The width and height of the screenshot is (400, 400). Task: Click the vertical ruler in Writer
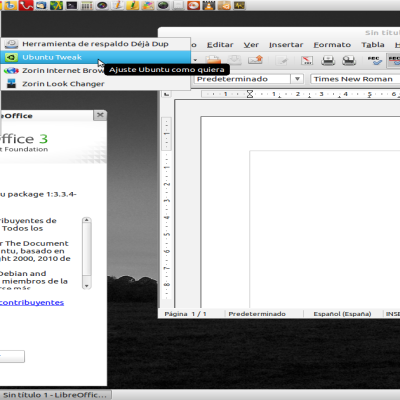tap(167, 208)
